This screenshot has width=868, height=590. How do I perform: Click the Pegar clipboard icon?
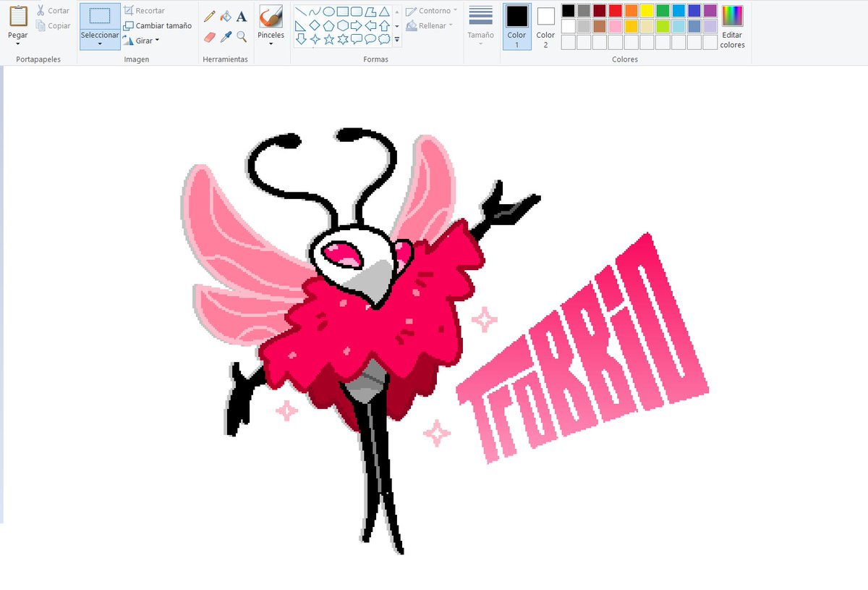pyautogui.click(x=18, y=16)
